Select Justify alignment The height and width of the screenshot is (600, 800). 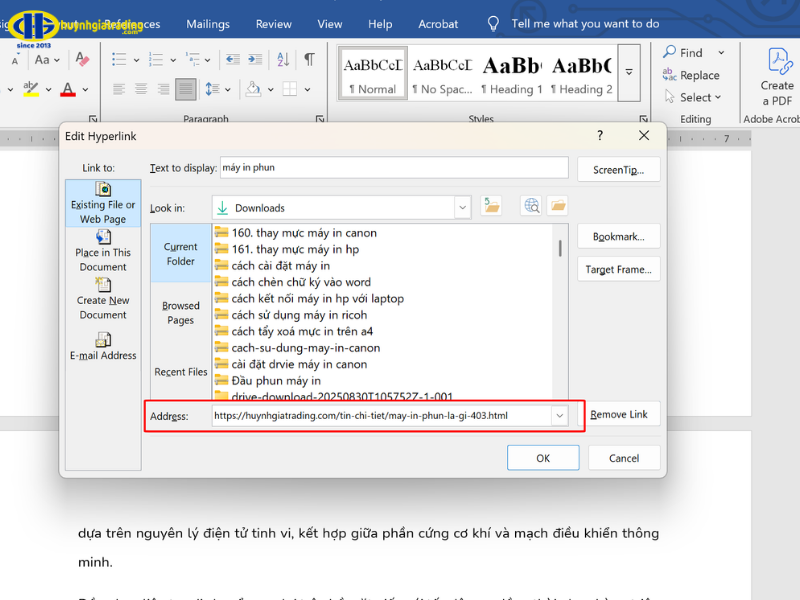coord(186,89)
